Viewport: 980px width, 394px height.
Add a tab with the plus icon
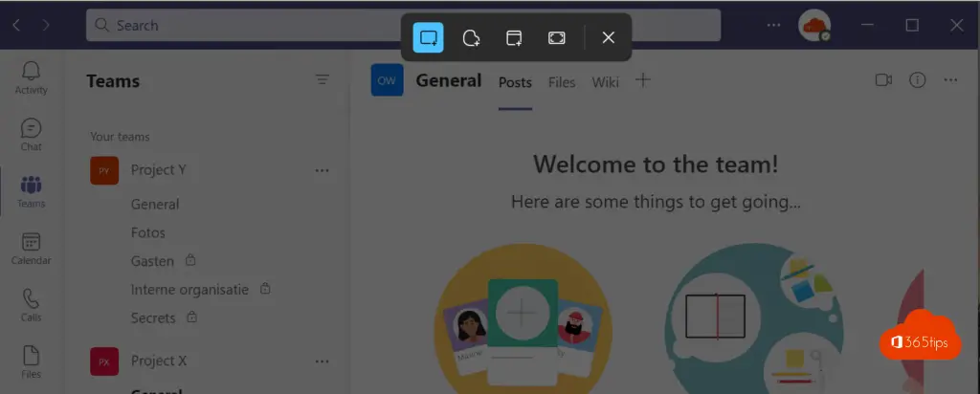click(642, 80)
